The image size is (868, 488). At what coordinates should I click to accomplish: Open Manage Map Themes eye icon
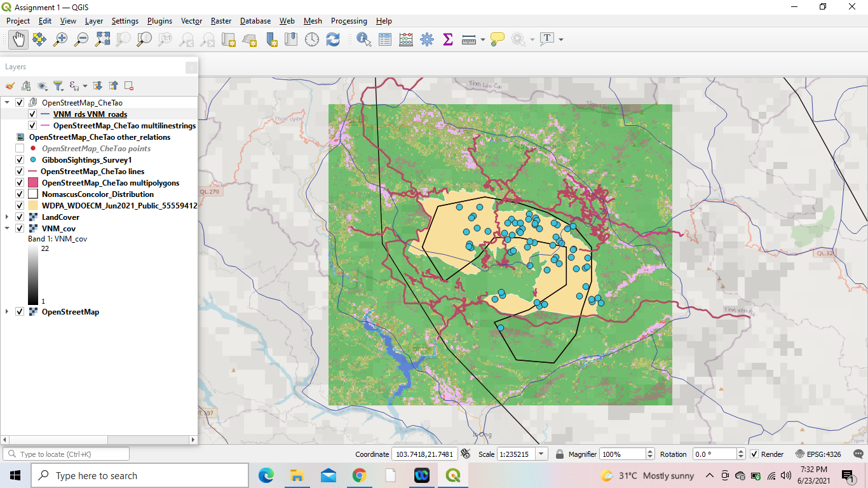(43, 86)
